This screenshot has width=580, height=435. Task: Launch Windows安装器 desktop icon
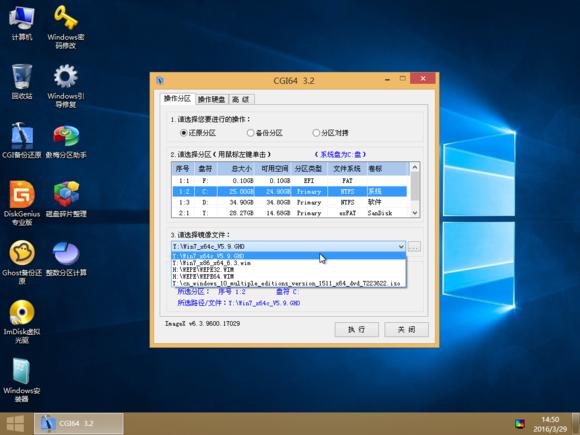(22, 380)
